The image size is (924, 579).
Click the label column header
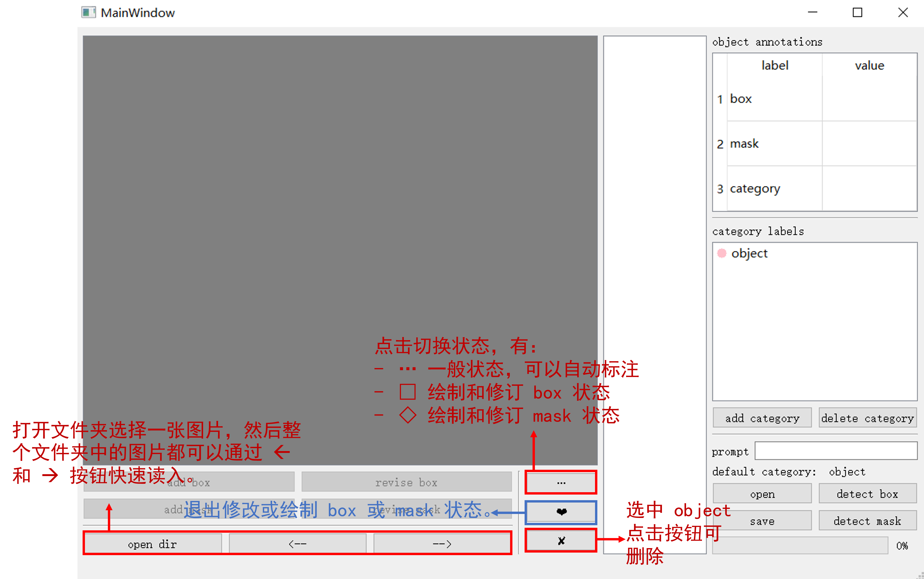coord(774,66)
